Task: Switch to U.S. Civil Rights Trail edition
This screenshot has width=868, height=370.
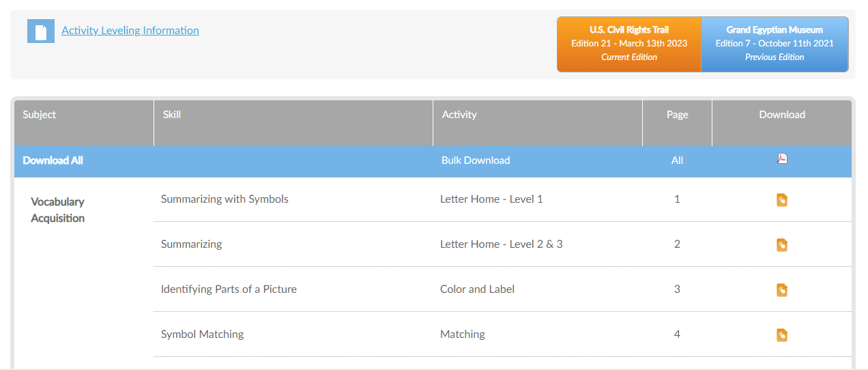Action: point(629,44)
